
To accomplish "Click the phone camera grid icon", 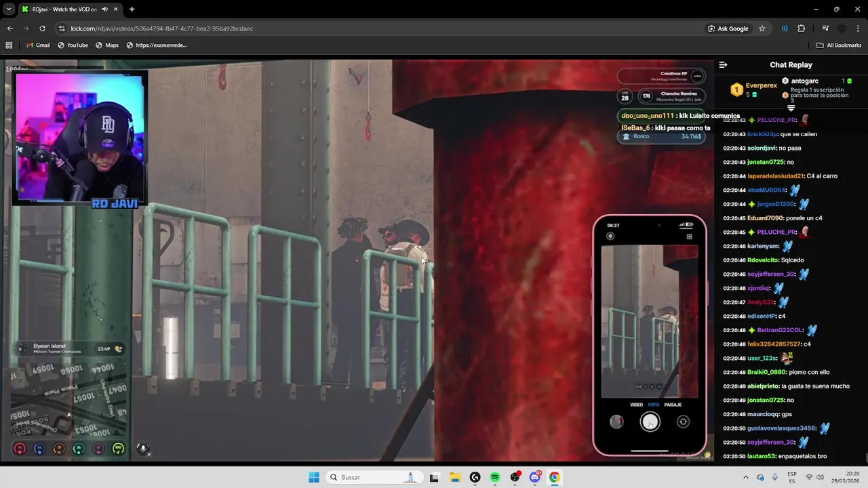I will 689,237.
